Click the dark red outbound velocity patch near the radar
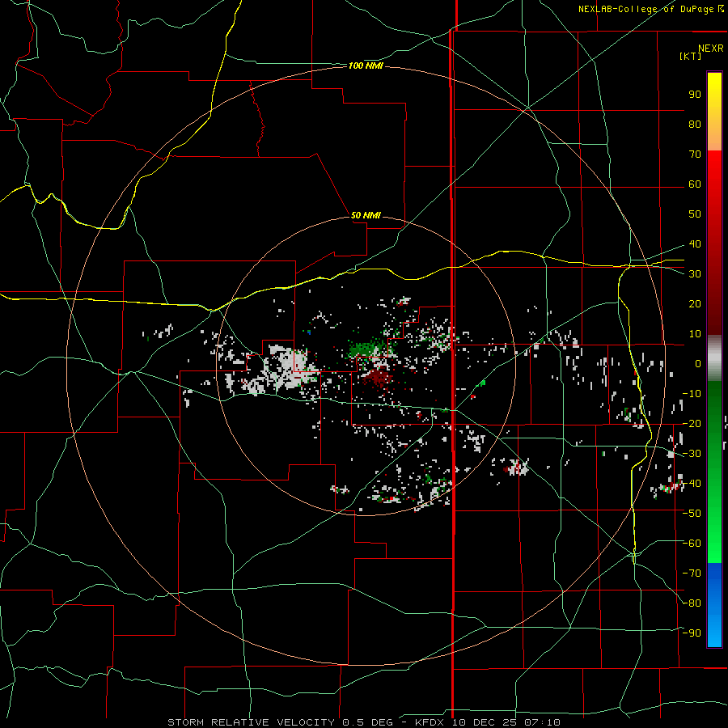The height and width of the screenshot is (728, 728). pyautogui.click(x=379, y=377)
